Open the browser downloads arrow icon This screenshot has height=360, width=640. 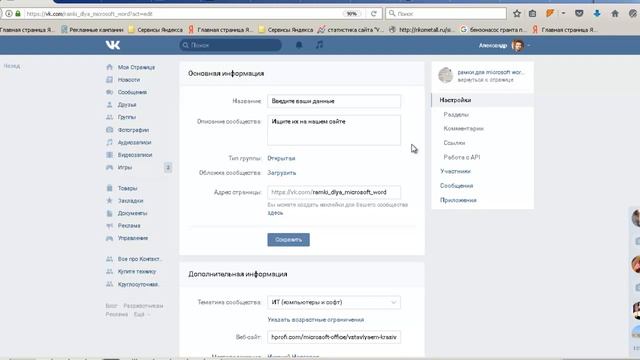(x=597, y=13)
